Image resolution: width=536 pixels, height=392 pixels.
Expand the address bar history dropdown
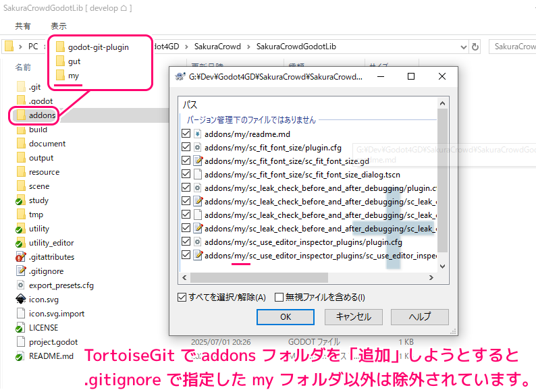[x=461, y=47]
